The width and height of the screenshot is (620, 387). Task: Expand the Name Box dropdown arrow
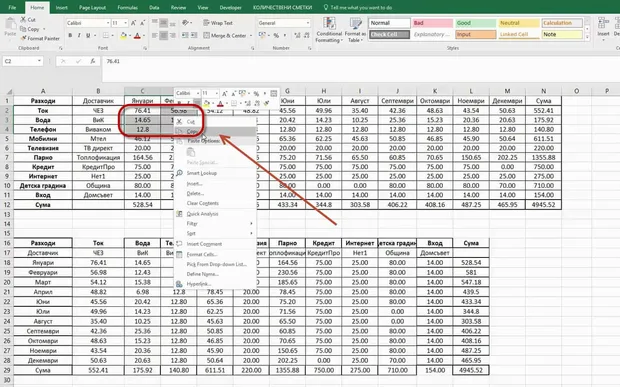tap(39, 61)
